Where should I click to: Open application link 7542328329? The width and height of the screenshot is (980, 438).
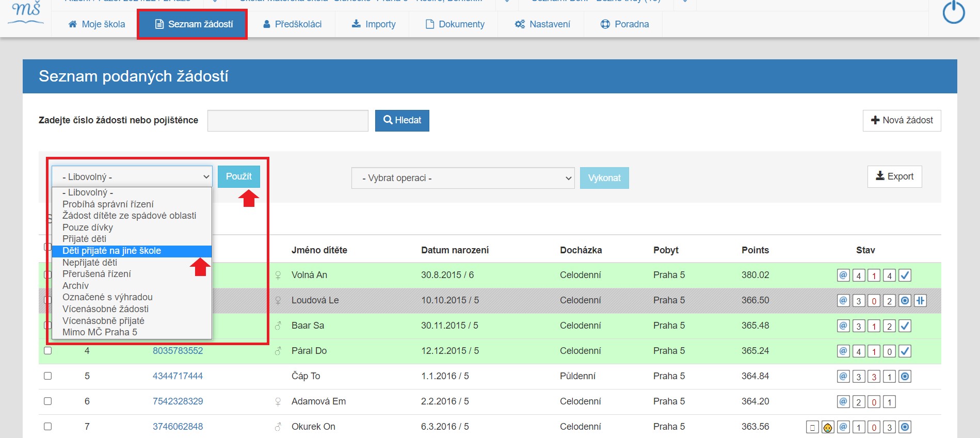point(178,401)
